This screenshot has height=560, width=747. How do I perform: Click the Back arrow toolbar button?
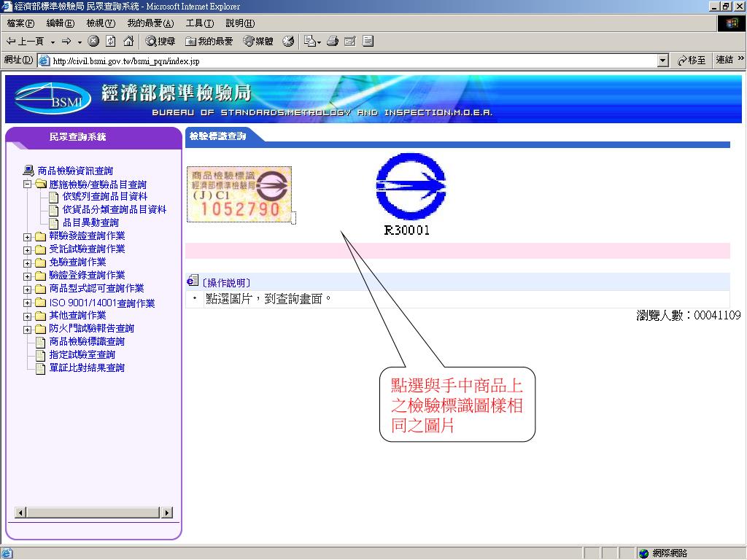(24, 42)
